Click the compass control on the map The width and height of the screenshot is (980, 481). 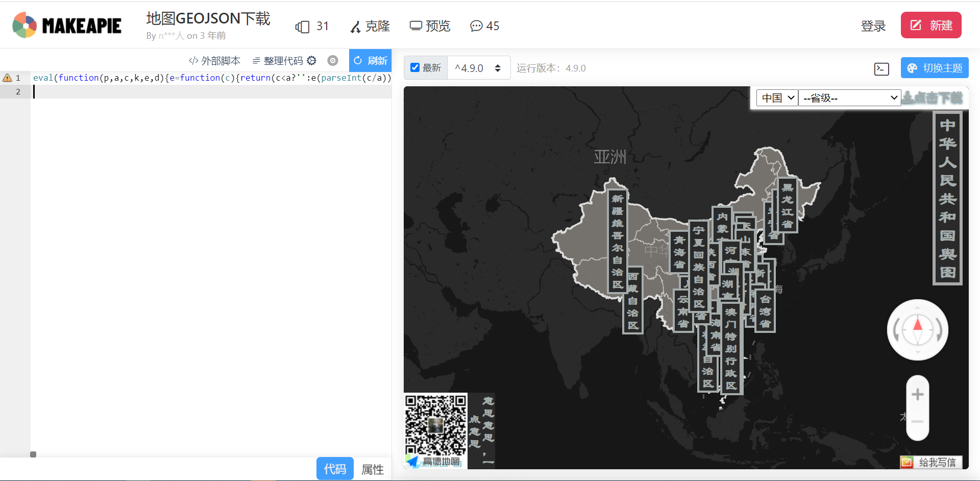[x=917, y=329]
